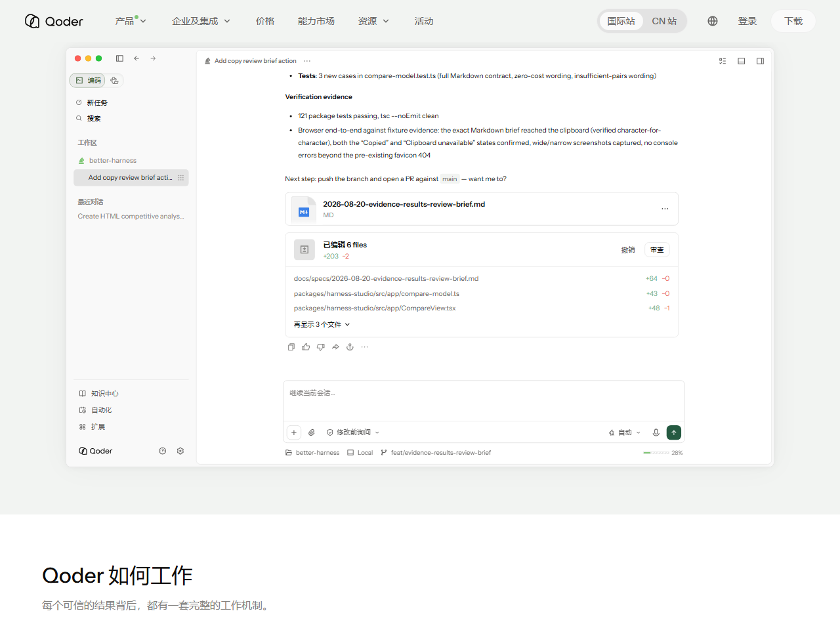The height and width of the screenshot is (630, 840).
Task: Toggle the sidebar panel icon
Action: point(119,58)
